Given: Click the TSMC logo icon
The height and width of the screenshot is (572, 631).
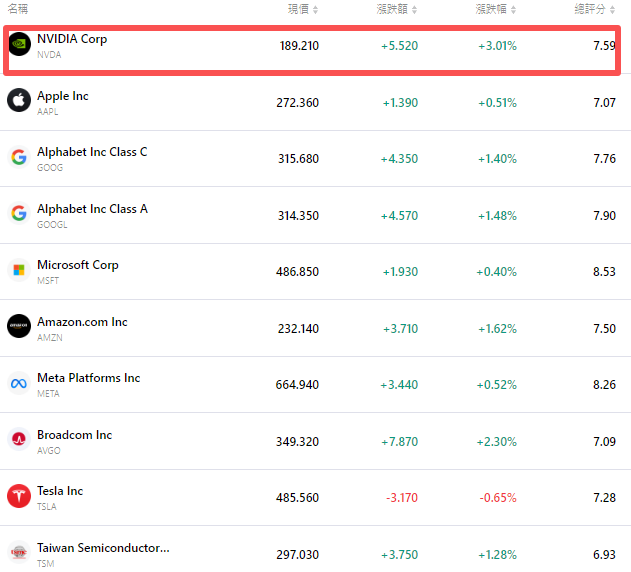Looking at the screenshot, I should [x=19, y=552].
